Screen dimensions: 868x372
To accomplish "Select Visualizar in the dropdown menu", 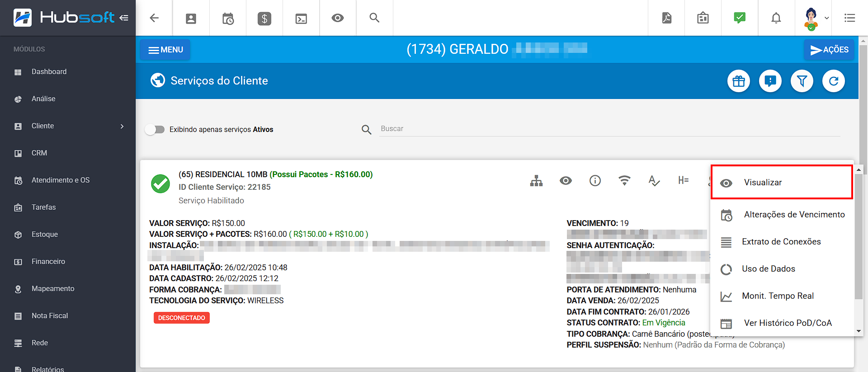I will click(782, 182).
